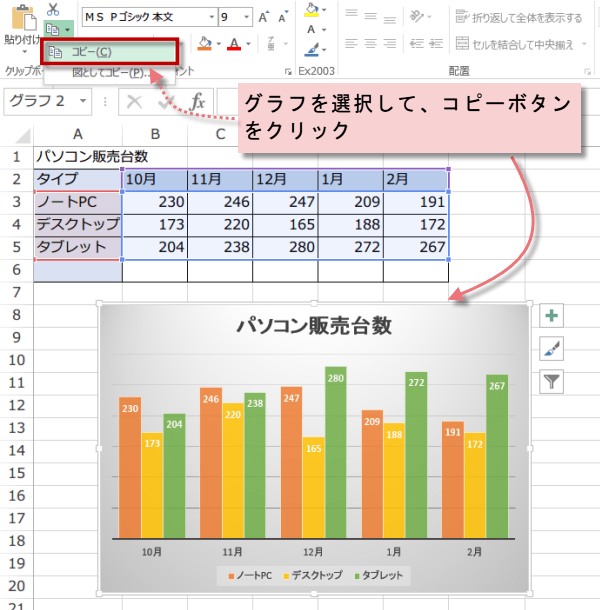600x610 pixels.
Task: Click the green 280 bar in chart
Action: 335,452
